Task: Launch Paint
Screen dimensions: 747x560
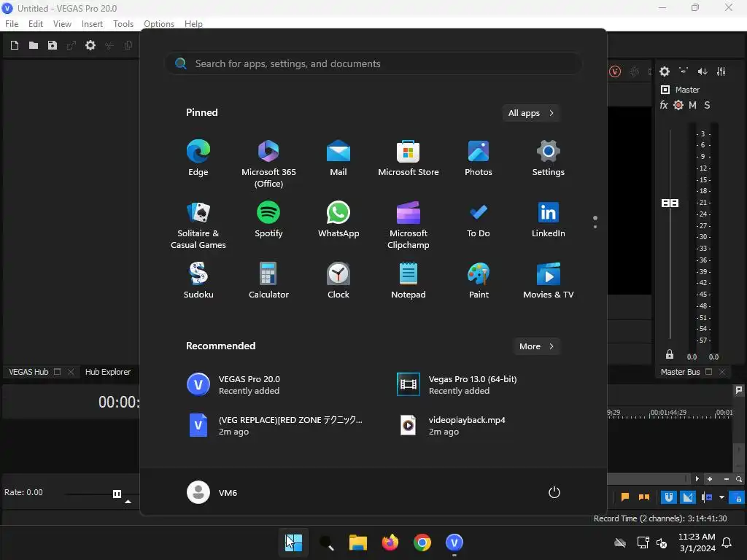Action: tap(479, 281)
